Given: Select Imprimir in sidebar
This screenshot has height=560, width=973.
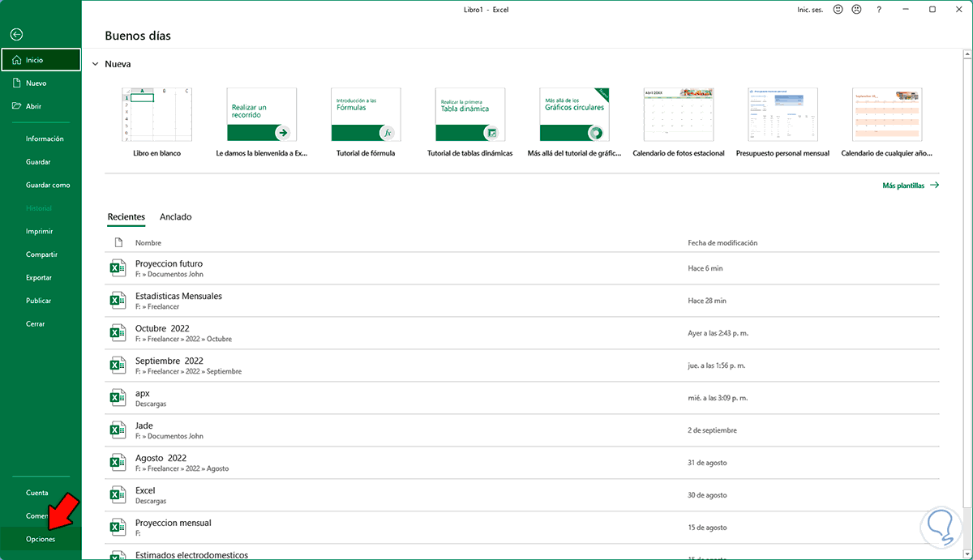Looking at the screenshot, I should pos(41,231).
